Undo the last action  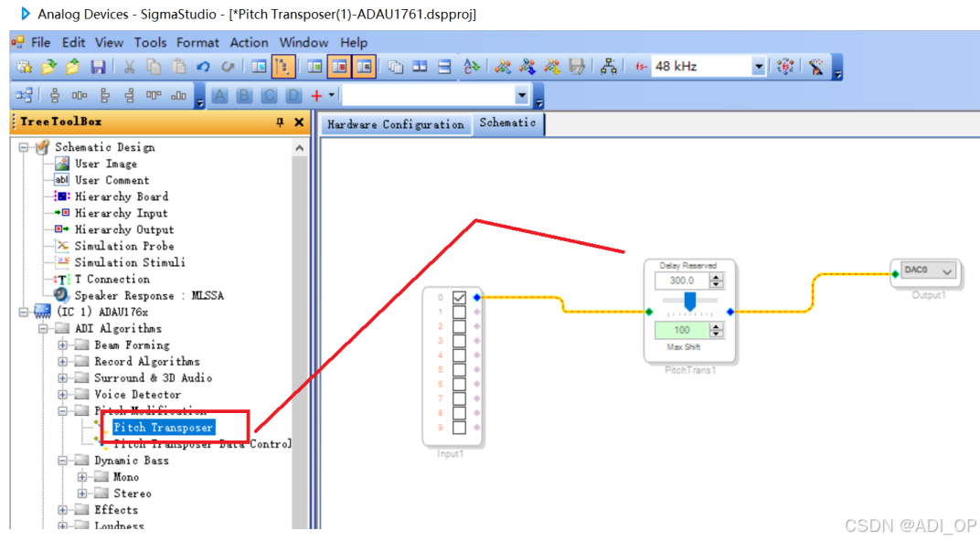[203, 67]
